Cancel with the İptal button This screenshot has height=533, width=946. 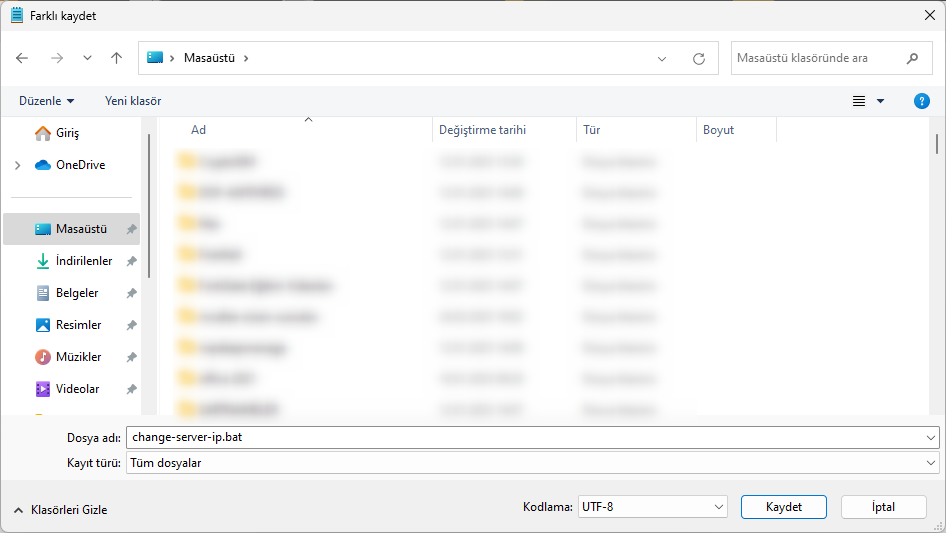pyautogui.click(x=883, y=507)
